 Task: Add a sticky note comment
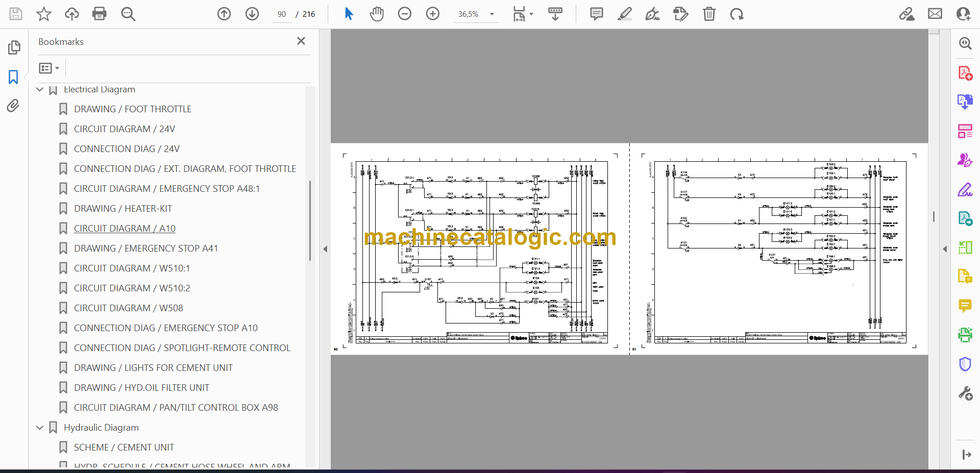tap(596, 14)
